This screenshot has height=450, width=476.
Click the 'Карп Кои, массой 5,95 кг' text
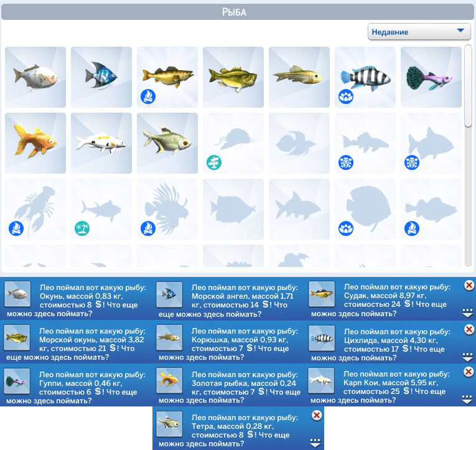click(x=391, y=383)
